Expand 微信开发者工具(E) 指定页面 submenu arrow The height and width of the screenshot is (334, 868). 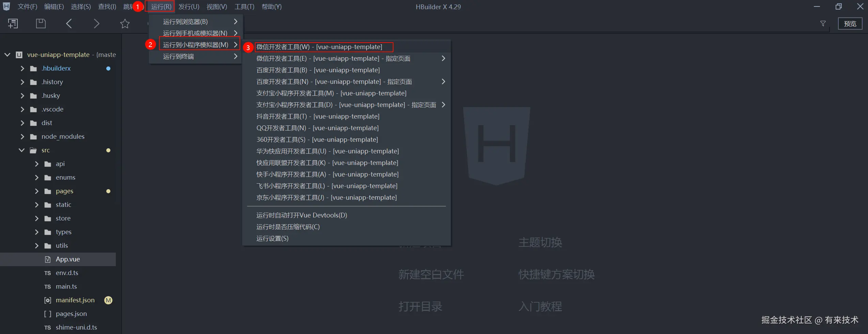click(x=443, y=58)
